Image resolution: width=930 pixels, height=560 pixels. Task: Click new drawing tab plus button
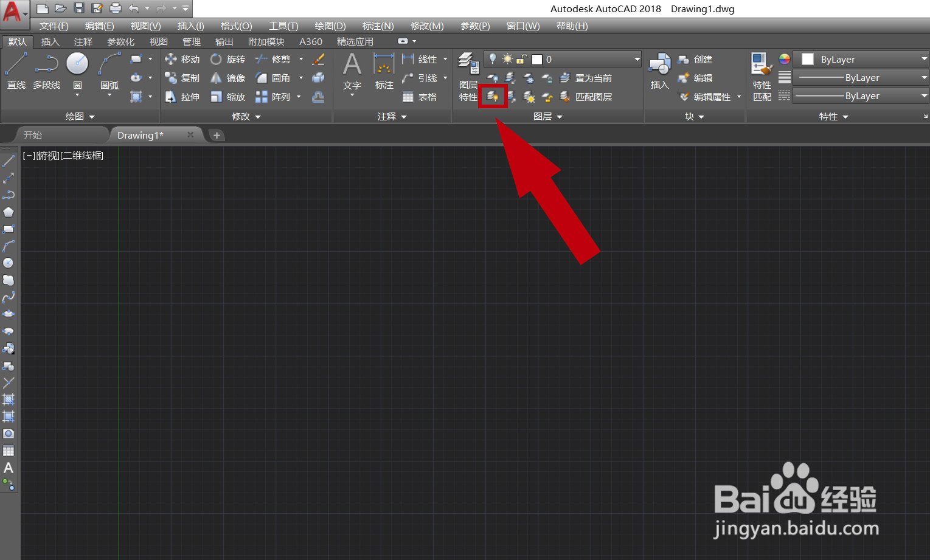[217, 135]
